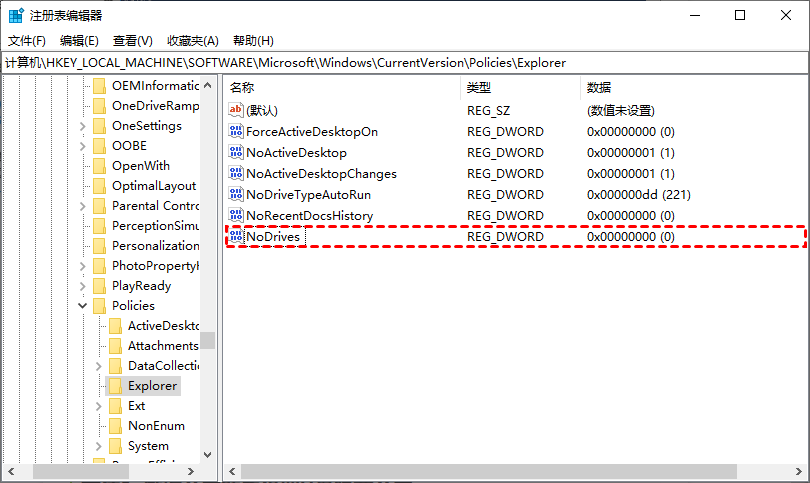Click the DataCollection folder icon

(x=115, y=366)
